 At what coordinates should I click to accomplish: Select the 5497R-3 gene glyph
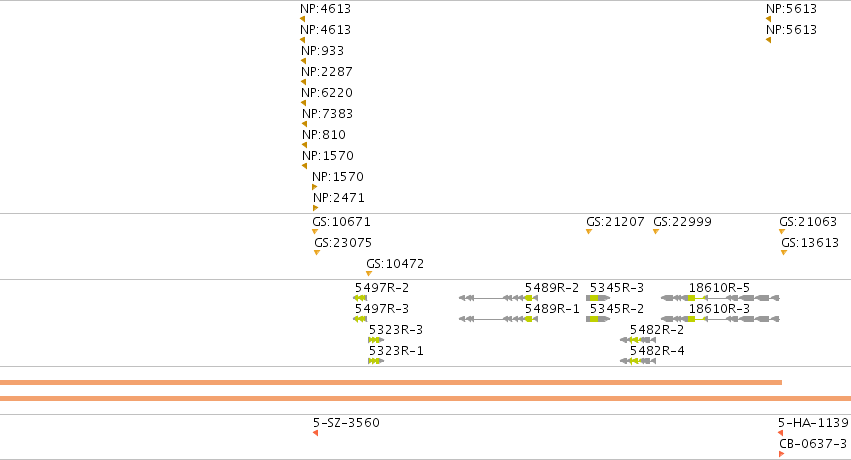(360, 319)
